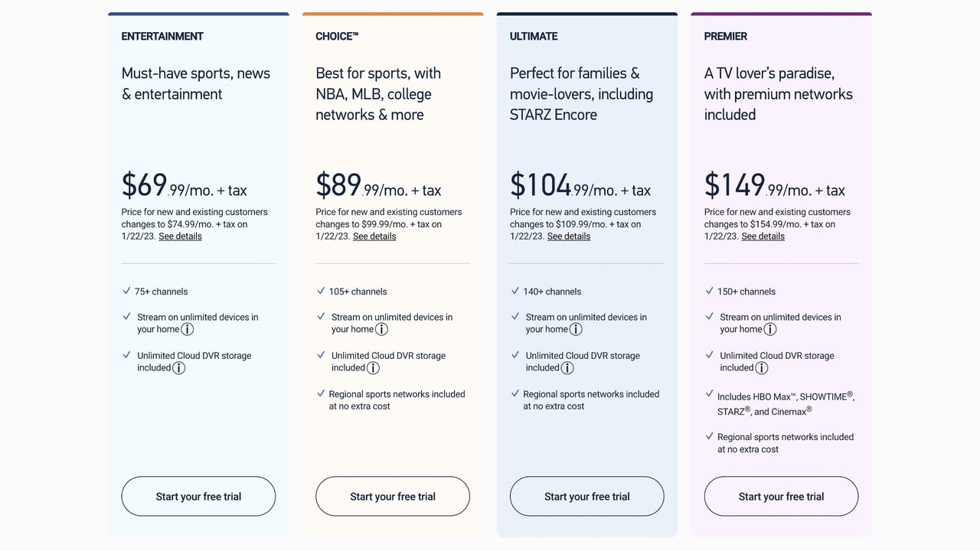View info for Premier Cloud DVR storage
The width and height of the screenshot is (980, 551).
(762, 368)
